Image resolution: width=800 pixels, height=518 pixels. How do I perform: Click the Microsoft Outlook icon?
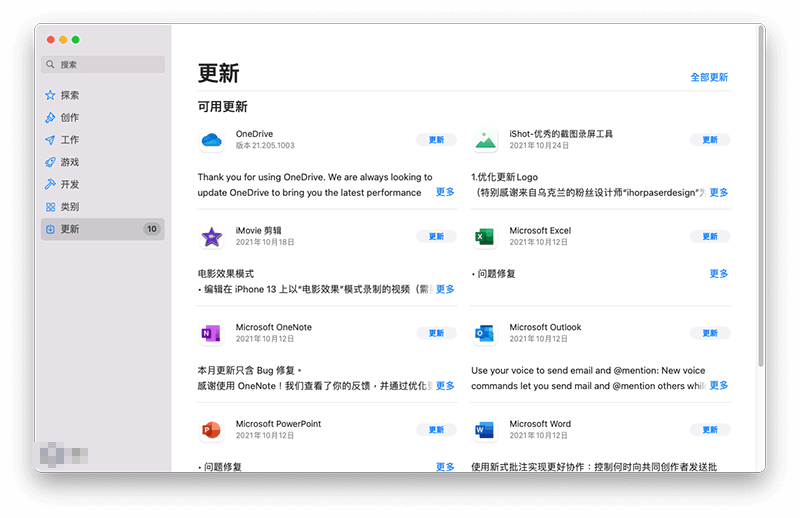pos(485,333)
